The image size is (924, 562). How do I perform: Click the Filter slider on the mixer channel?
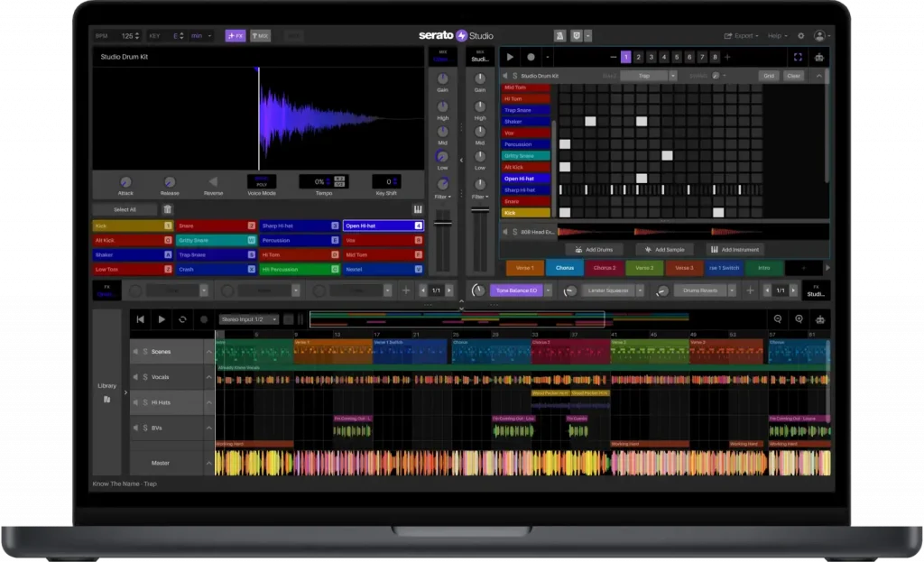442,194
